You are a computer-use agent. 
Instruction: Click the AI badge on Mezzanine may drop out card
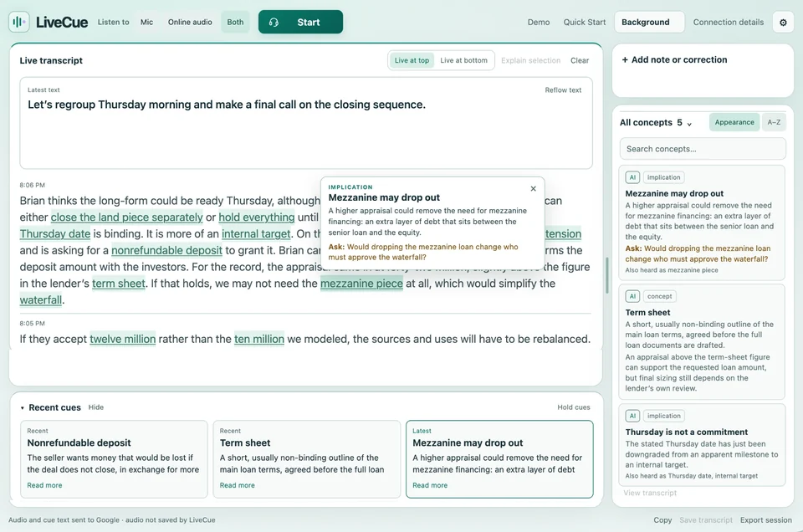coord(632,177)
